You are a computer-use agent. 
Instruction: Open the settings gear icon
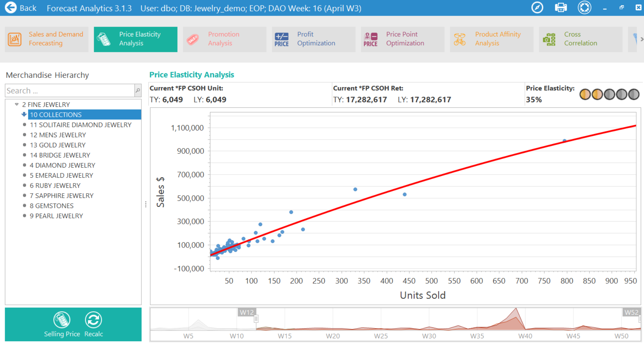point(584,7)
